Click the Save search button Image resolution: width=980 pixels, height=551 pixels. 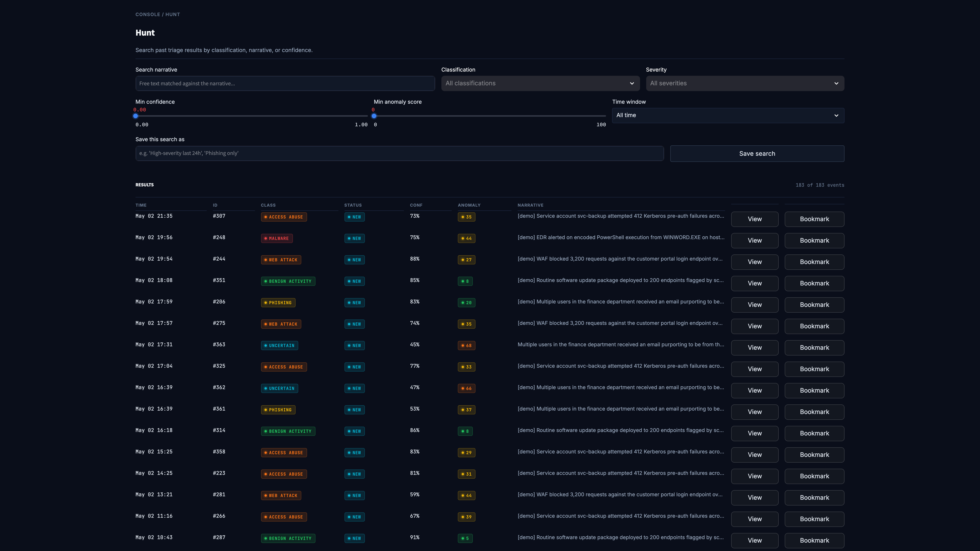[757, 154]
